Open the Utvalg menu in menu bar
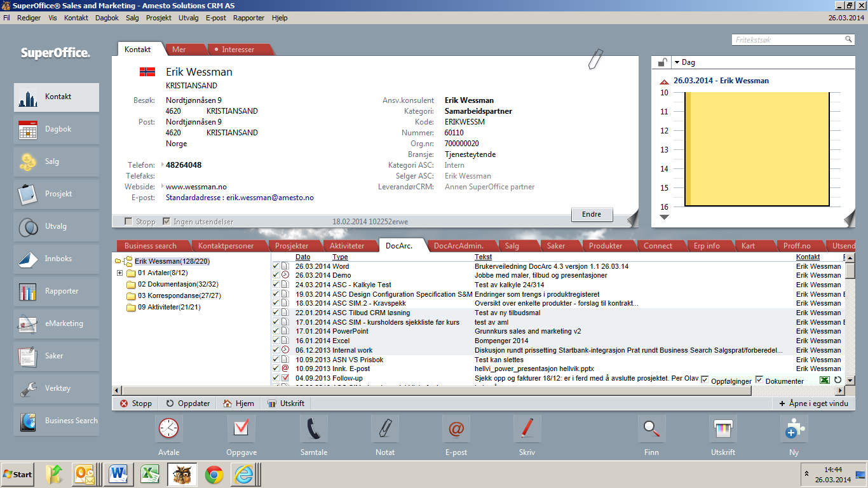The height and width of the screenshot is (488, 868). coord(188,18)
